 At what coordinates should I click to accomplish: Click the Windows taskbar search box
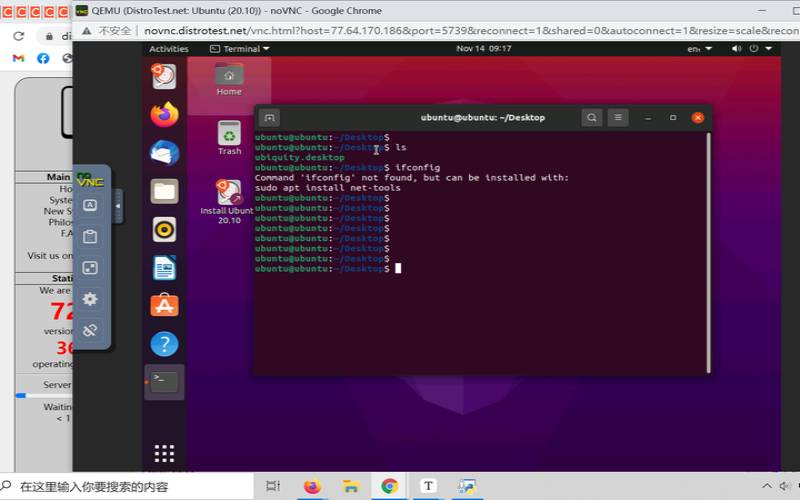pos(127,486)
